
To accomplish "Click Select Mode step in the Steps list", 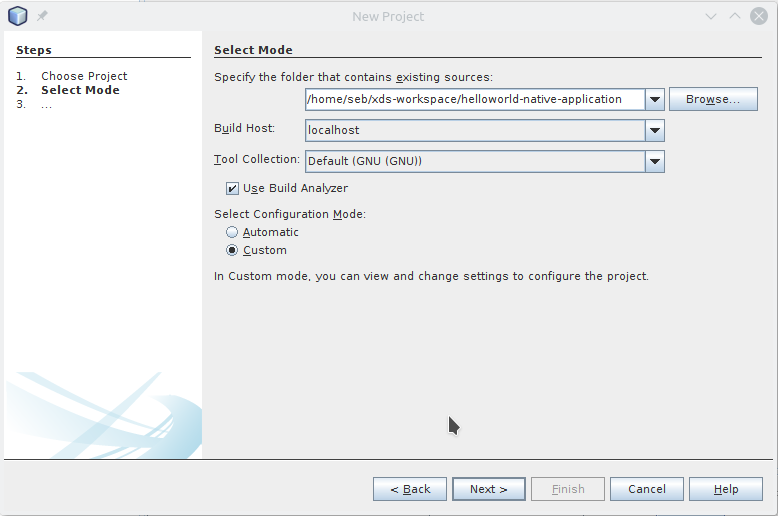I will tap(80, 90).
